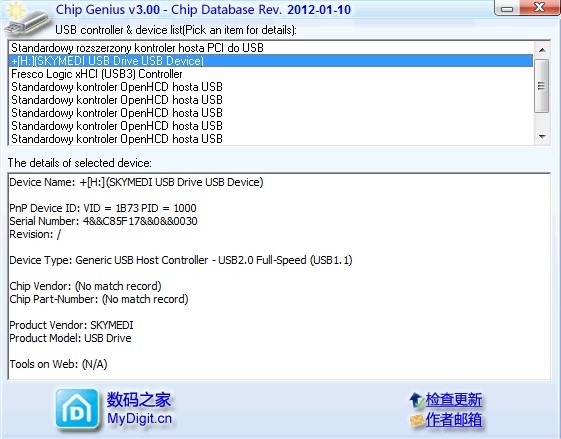This screenshot has width=561, height=439.
Task: Minimize the Chip Genius window
Action: [507, 8]
